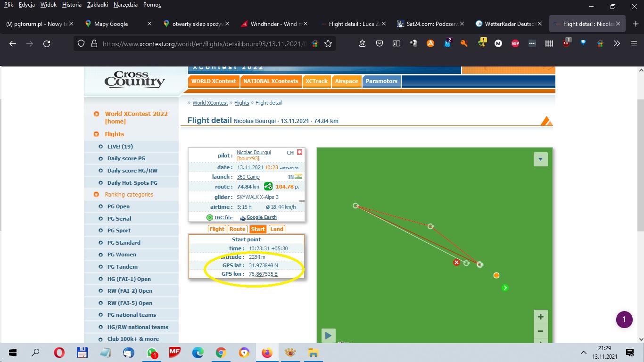Image resolution: width=644 pixels, height=362 pixels.
Task: Toggle the sidebar view icon in toolbar
Action: pos(396,43)
